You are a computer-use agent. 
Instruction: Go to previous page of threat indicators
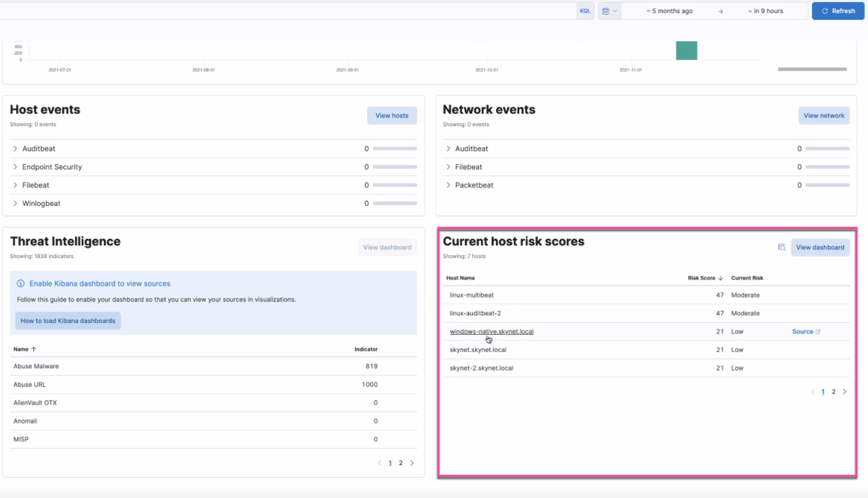point(380,463)
